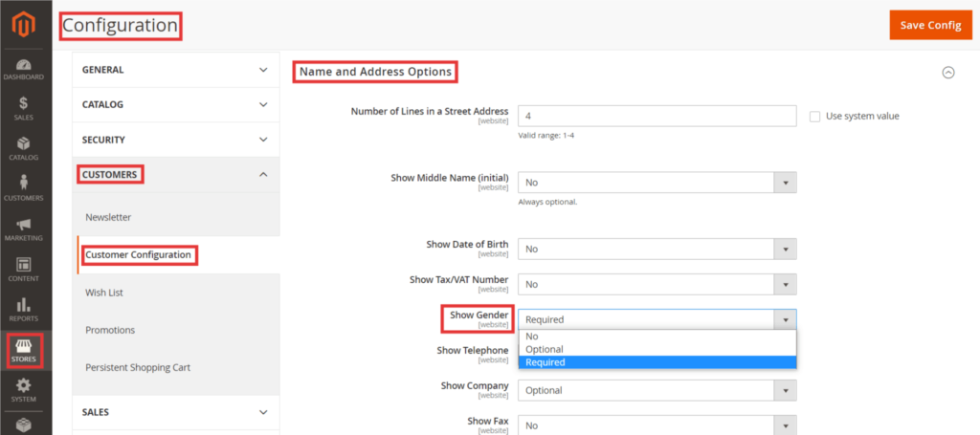Viewport: 980px width, 435px height.
Task: Open Show Middle Name (initial) dropdown
Action: [657, 183]
